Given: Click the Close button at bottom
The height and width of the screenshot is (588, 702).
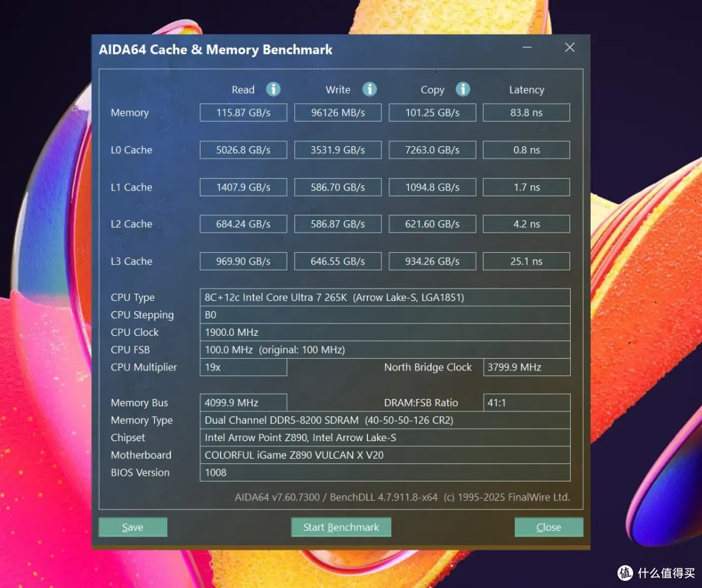Looking at the screenshot, I should [x=549, y=527].
